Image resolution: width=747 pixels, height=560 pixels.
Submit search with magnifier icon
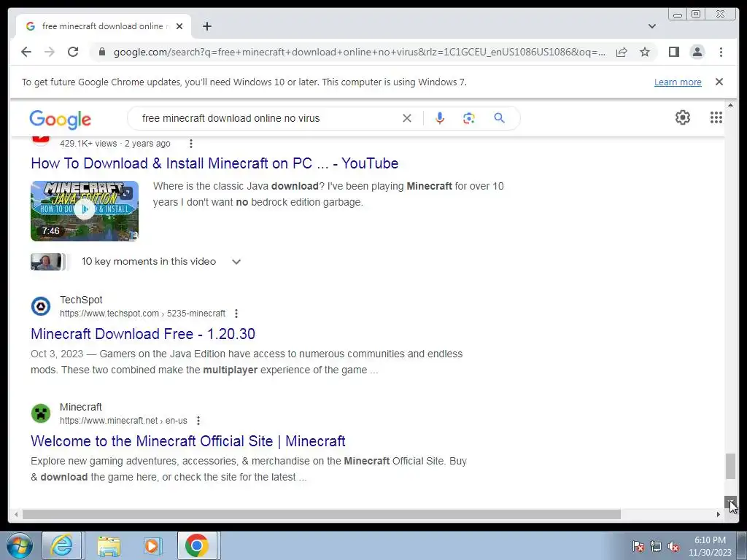coord(499,117)
